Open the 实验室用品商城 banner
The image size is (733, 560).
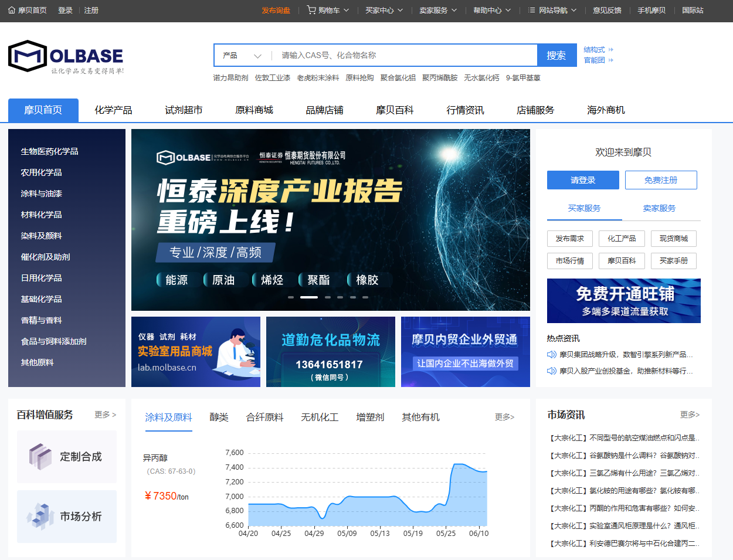[x=196, y=352]
